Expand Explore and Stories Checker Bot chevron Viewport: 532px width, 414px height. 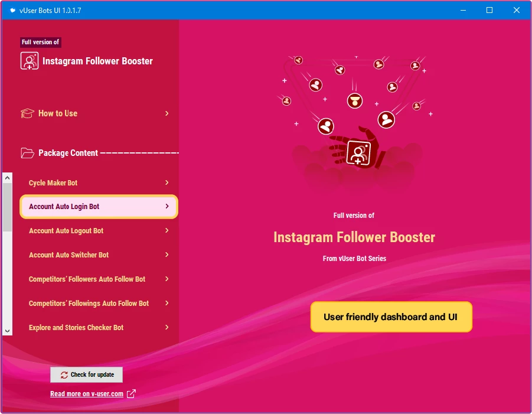pos(167,327)
